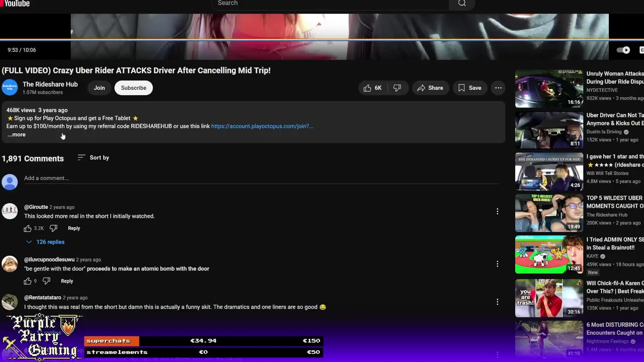Image resolution: width=644 pixels, height=362 pixels.
Task: Click the @Rentatatataro username
Action: pos(43,298)
